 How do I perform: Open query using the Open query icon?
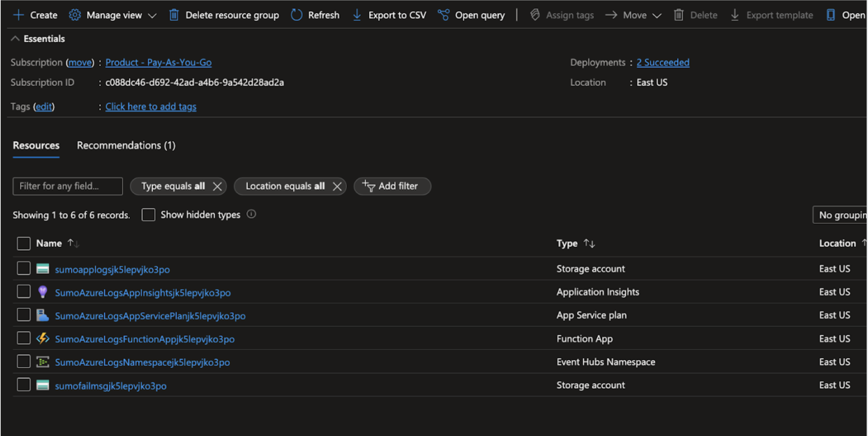coord(443,15)
